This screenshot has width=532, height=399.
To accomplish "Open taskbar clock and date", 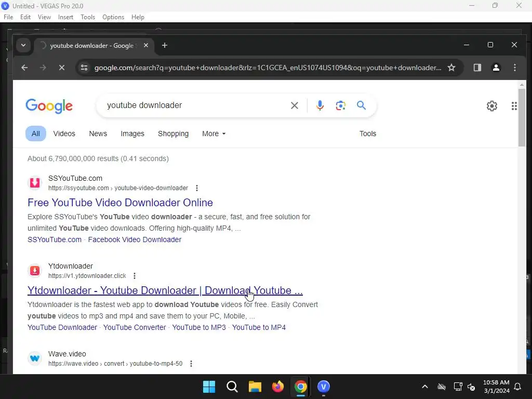I will point(496,387).
